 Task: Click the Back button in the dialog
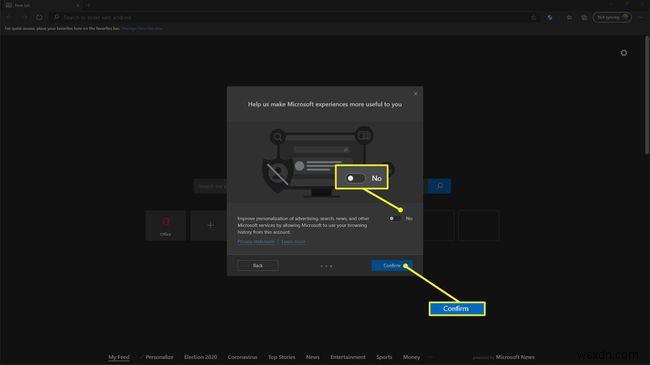coord(258,265)
